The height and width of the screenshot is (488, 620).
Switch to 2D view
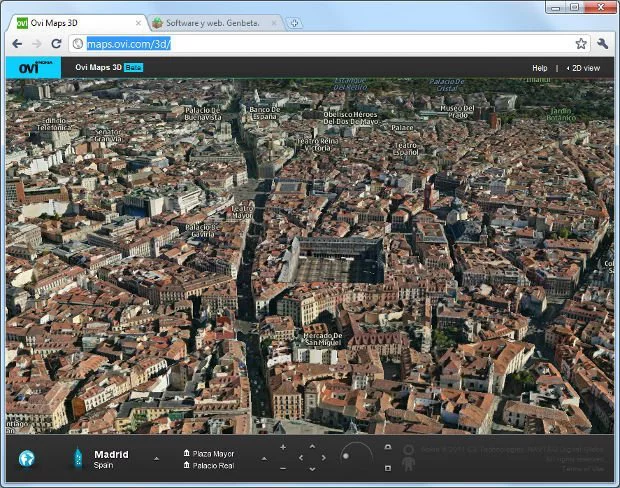coord(584,68)
